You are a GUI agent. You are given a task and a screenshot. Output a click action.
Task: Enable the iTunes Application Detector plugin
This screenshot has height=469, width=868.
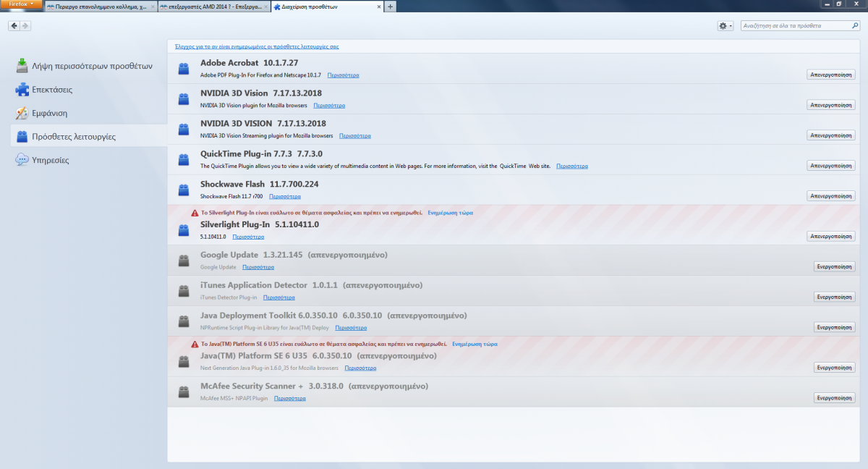[835, 297]
